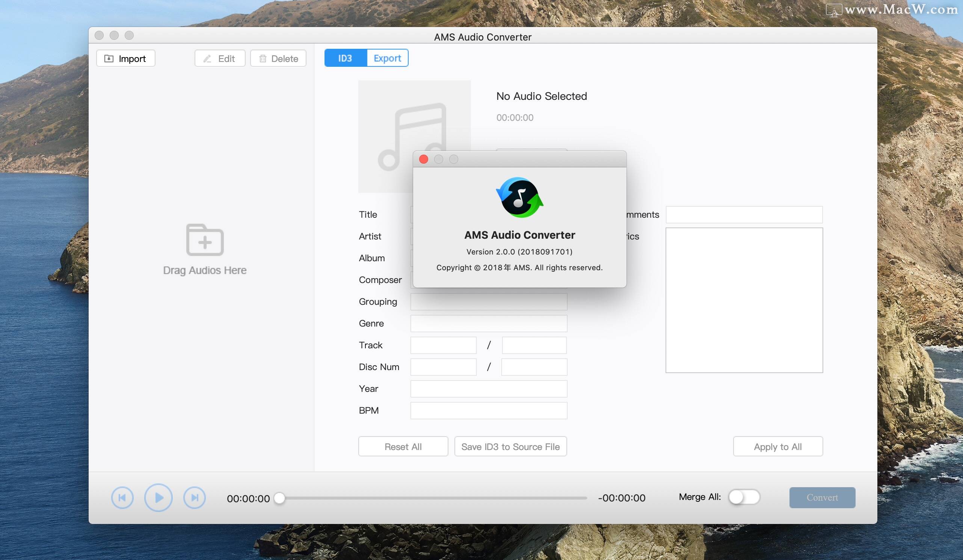Click Save ID3 to Source File
Viewport: 963px width, 560px height.
point(510,446)
